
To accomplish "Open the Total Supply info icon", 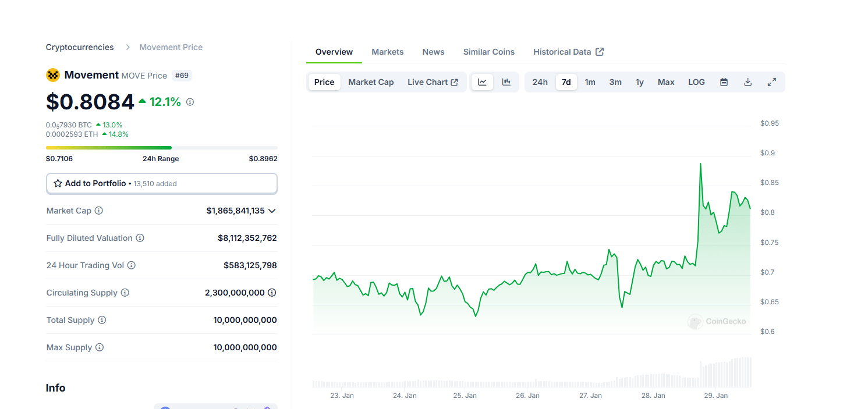I will tap(102, 320).
